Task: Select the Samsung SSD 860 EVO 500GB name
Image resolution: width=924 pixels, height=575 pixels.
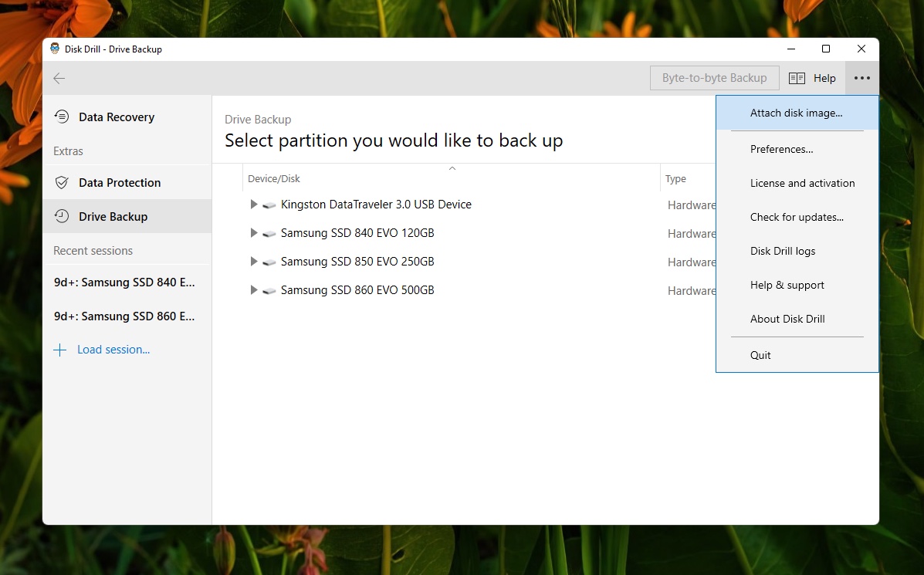Action: pos(357,290)
